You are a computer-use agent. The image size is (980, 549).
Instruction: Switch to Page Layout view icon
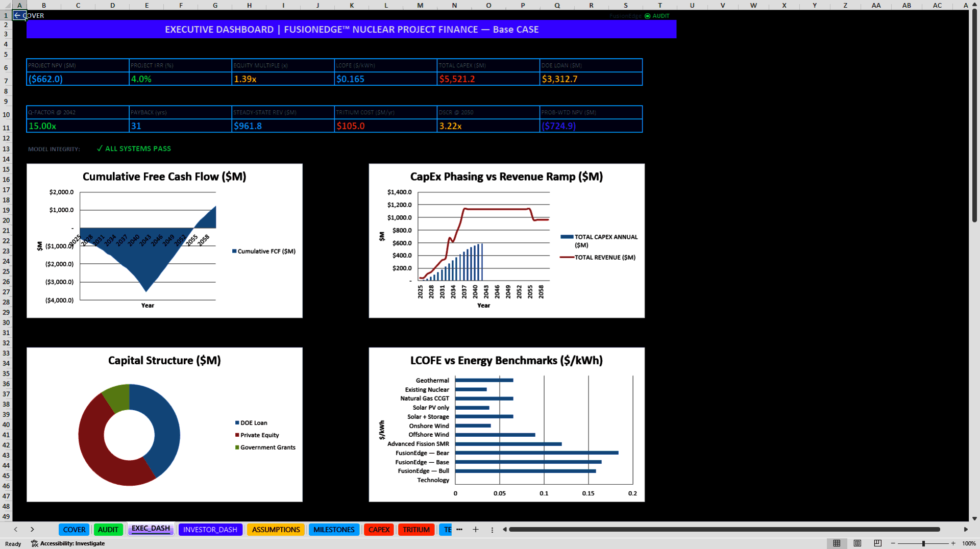pos(857,543)
